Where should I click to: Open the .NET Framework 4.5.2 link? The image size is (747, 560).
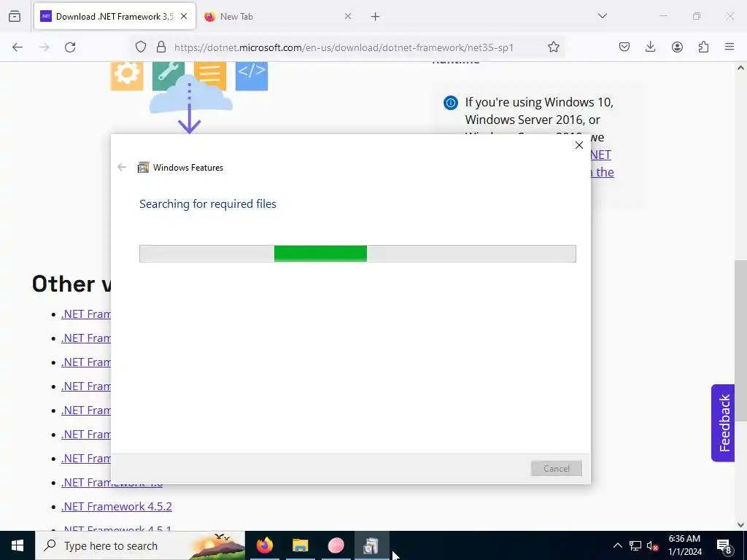(x=117, y=506)
